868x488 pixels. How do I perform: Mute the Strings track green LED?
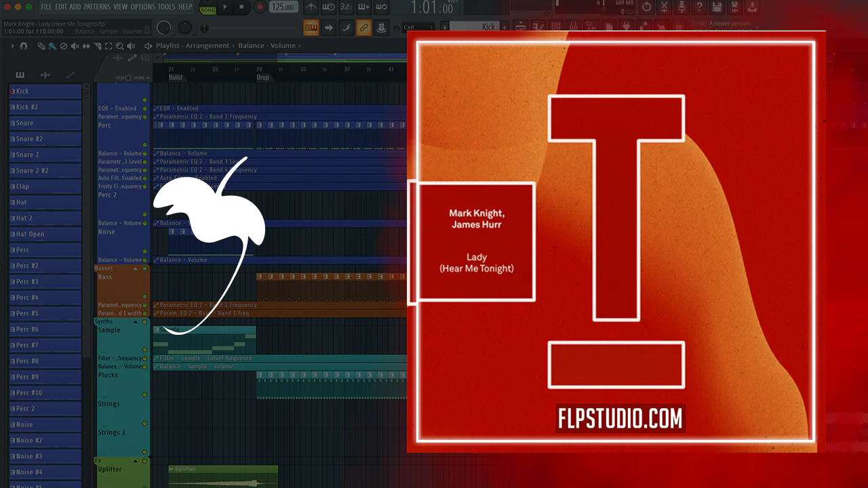pos(144,423)
